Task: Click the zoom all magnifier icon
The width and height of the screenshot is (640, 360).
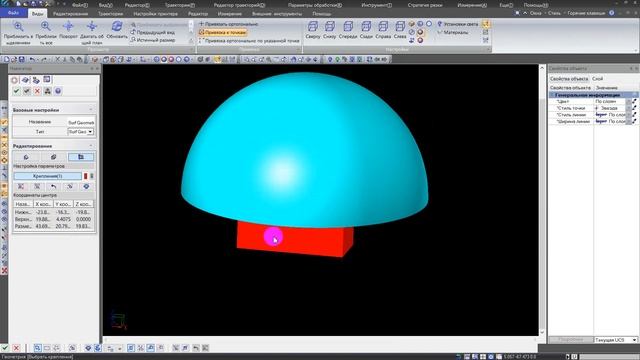Action: 46,27
